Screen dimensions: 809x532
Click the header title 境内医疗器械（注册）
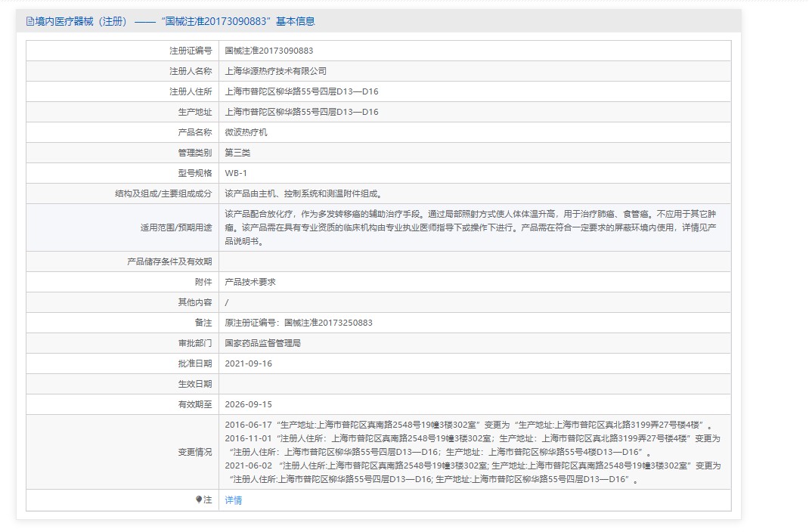pos(81,22)
